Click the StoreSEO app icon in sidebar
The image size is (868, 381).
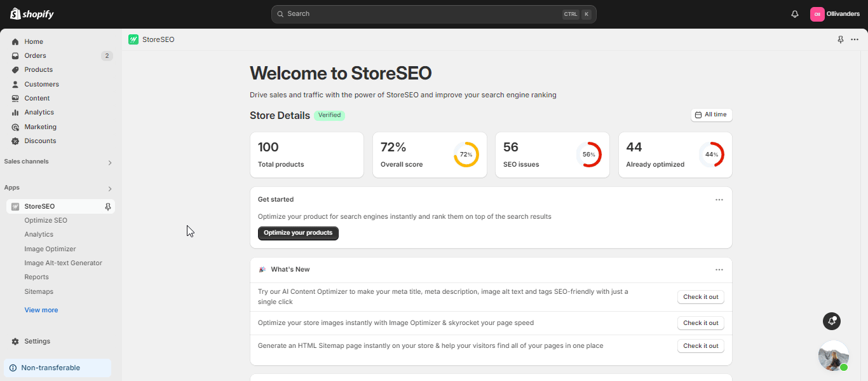point(15,207)
